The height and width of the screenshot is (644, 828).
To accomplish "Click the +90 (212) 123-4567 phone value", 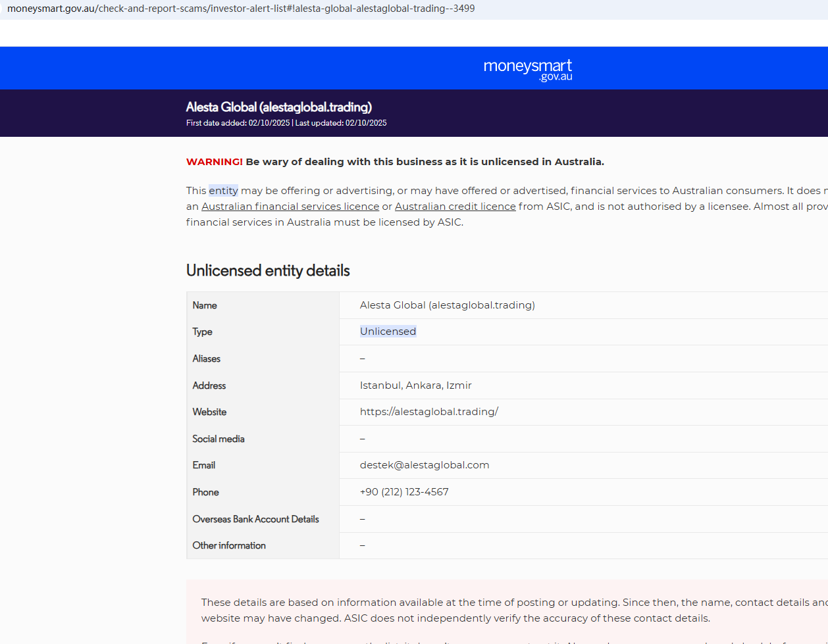I will [404, 492].
